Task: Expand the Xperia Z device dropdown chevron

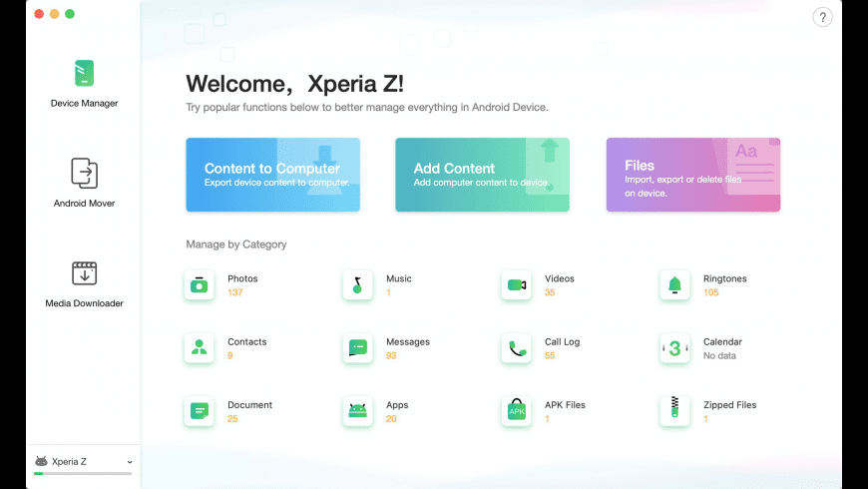Action: point(130,462)
